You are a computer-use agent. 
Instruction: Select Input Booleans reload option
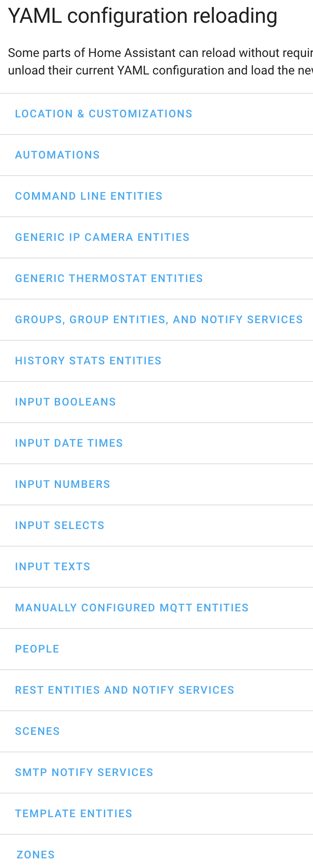(x=65, y=402)
